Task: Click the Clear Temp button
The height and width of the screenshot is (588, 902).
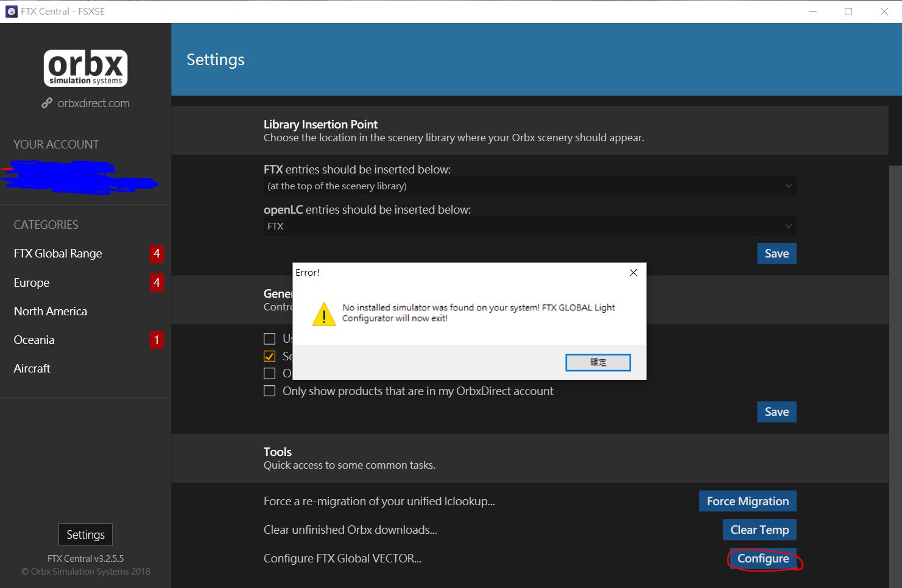Action: [x=759, y=530]
